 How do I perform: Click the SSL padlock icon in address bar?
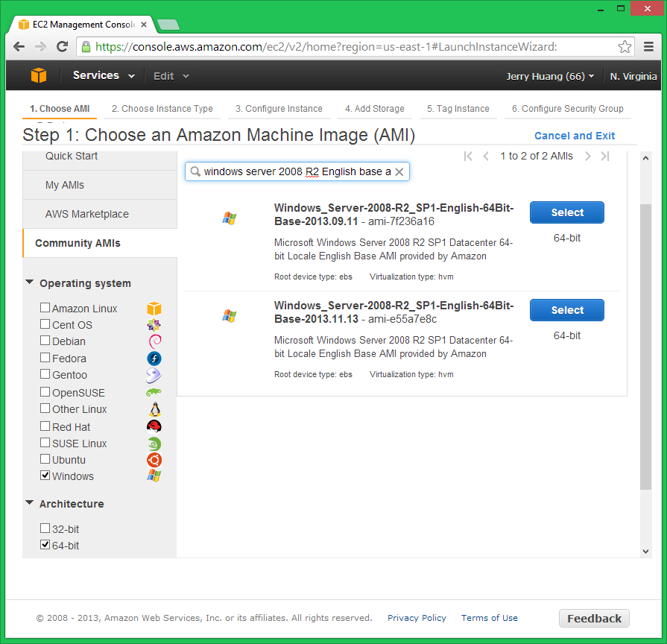coord(86,46)
